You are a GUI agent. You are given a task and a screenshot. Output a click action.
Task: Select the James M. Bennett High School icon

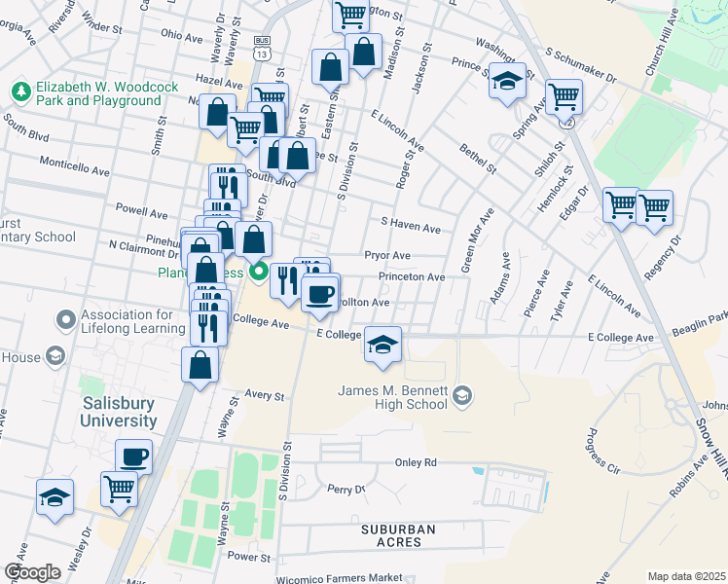click(462, 396)
